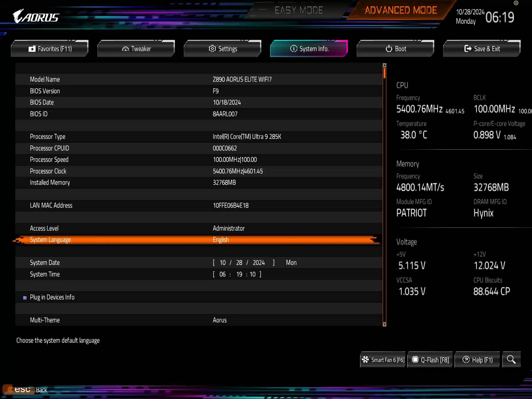
Task: Click the BIOS Version F9 value
Action: [x=216, y=91]
